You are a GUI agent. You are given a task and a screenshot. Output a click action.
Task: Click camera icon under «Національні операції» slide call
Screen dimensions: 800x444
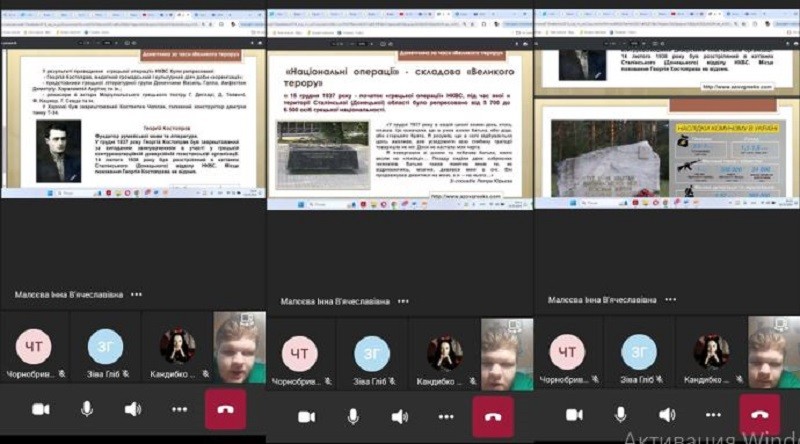307,417
